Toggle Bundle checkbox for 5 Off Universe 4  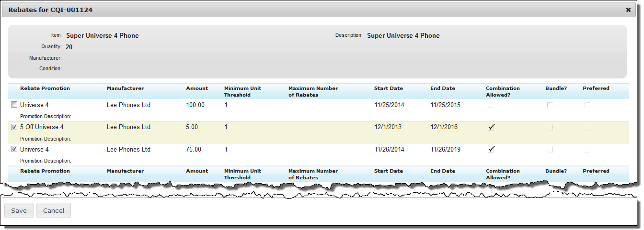[x=550, y=128]
